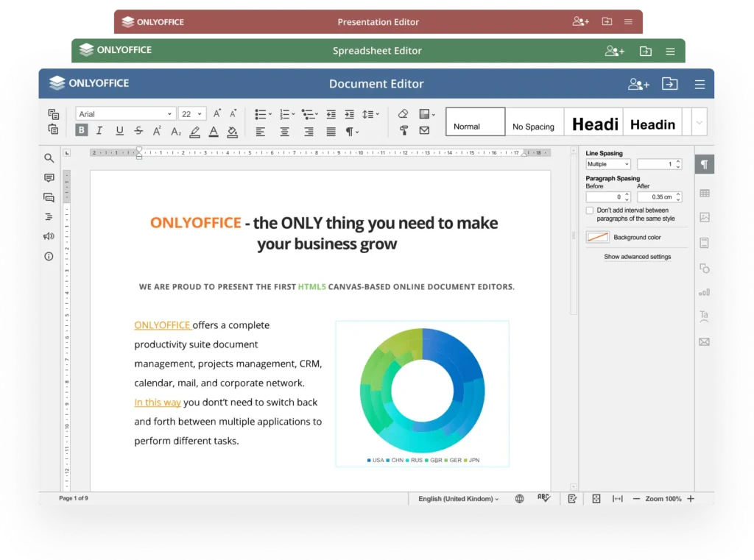Click the Clear style eraser icon

point(403,113)
